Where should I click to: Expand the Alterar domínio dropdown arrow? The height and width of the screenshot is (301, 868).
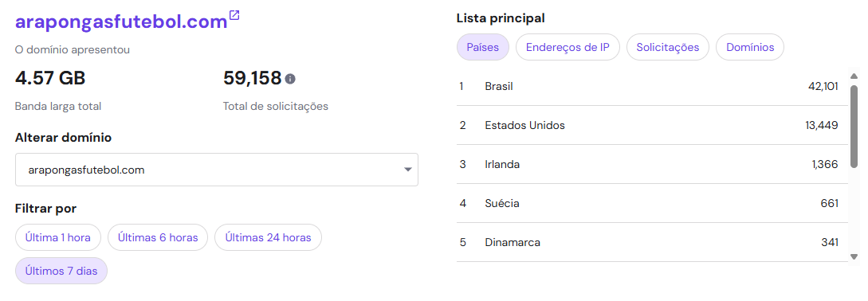[408, 170]
